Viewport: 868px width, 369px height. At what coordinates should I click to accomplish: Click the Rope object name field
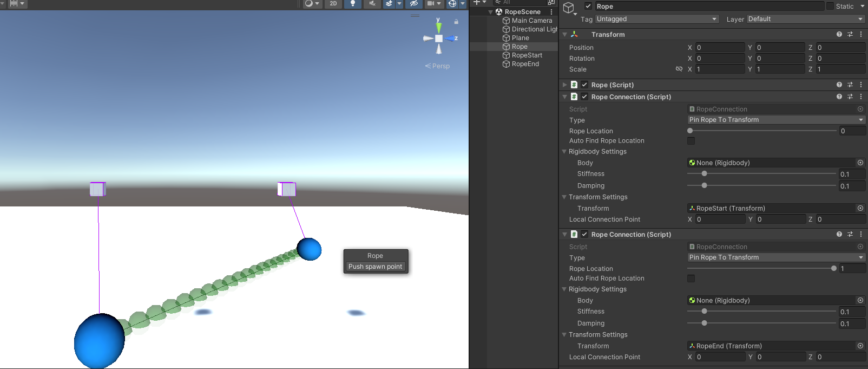pyautogui.click(x=709, y=7)
